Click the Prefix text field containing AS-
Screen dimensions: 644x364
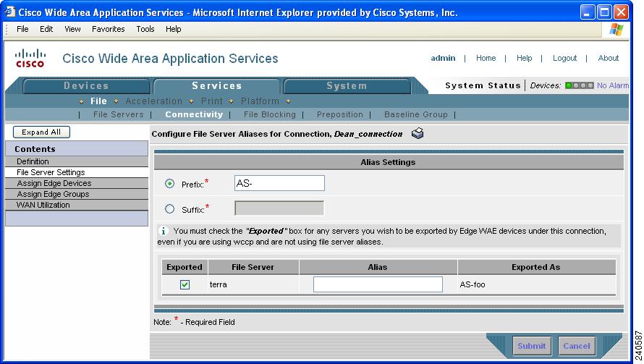click(279, 183)
